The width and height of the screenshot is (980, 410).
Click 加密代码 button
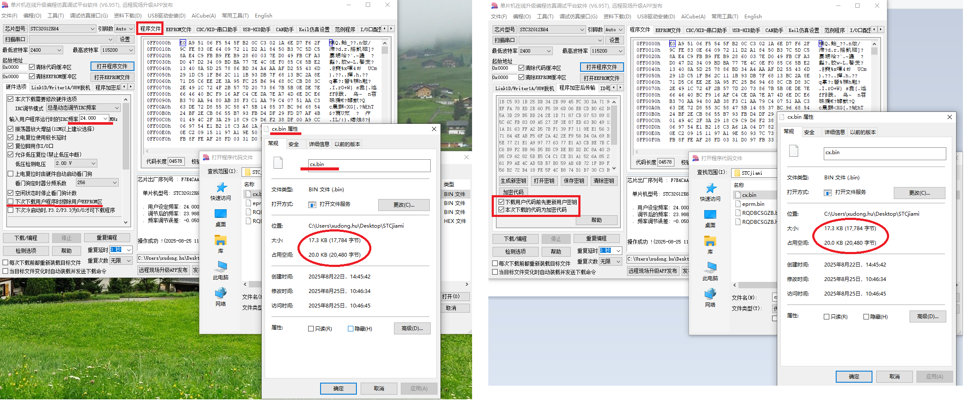pos(513,192)
